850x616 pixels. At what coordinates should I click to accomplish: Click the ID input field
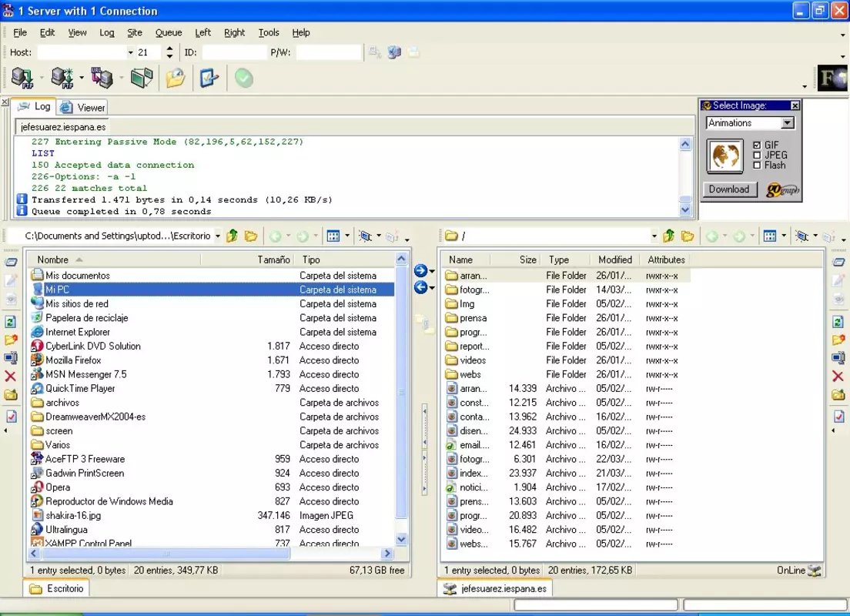pyautogui.click(x=233, y=52)
